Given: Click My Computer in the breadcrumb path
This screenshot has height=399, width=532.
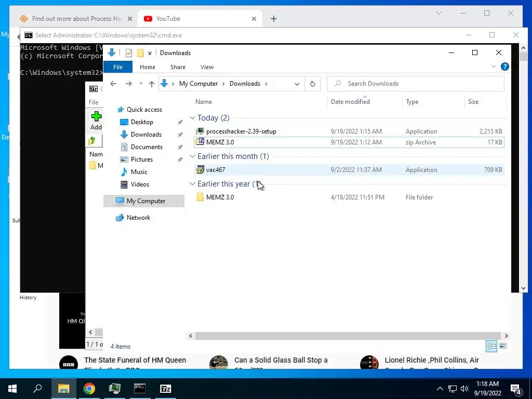Looking at the screenshot, I should coord(198,84).
